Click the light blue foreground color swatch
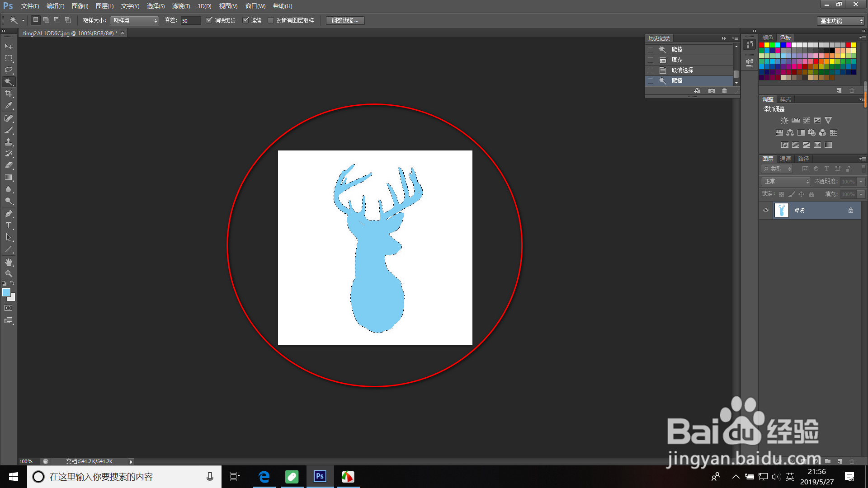 [6, 293]
